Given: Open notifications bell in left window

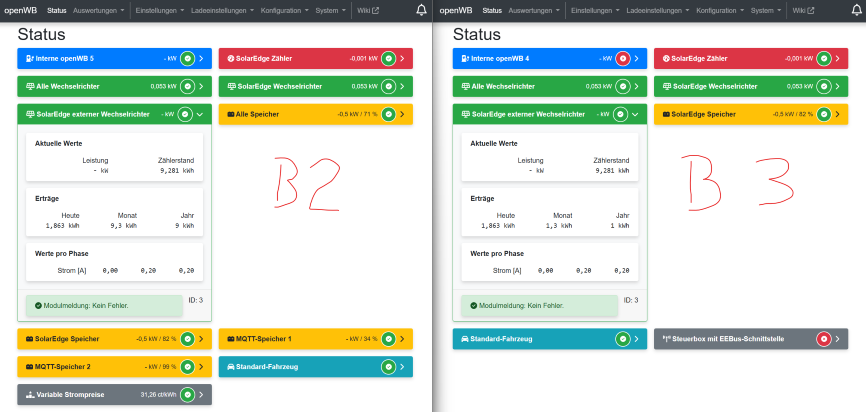Looking at the screenshot, I should 421,10.
